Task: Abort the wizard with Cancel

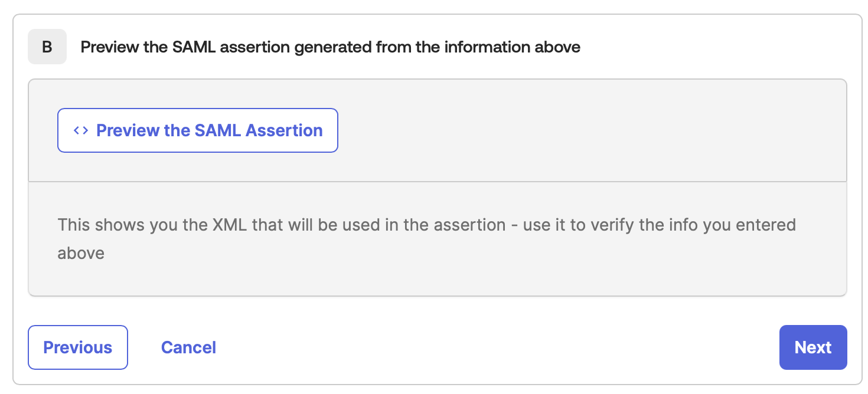Action: 188,347
